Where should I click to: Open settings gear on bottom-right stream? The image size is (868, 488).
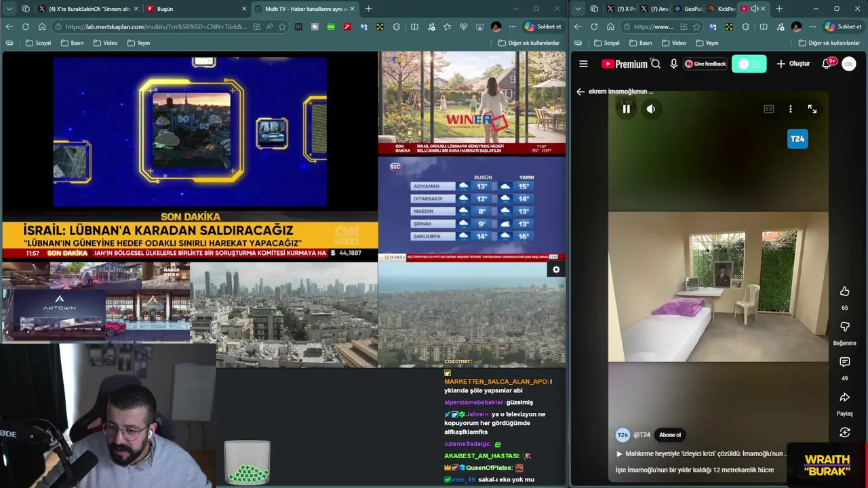point(556,270)
